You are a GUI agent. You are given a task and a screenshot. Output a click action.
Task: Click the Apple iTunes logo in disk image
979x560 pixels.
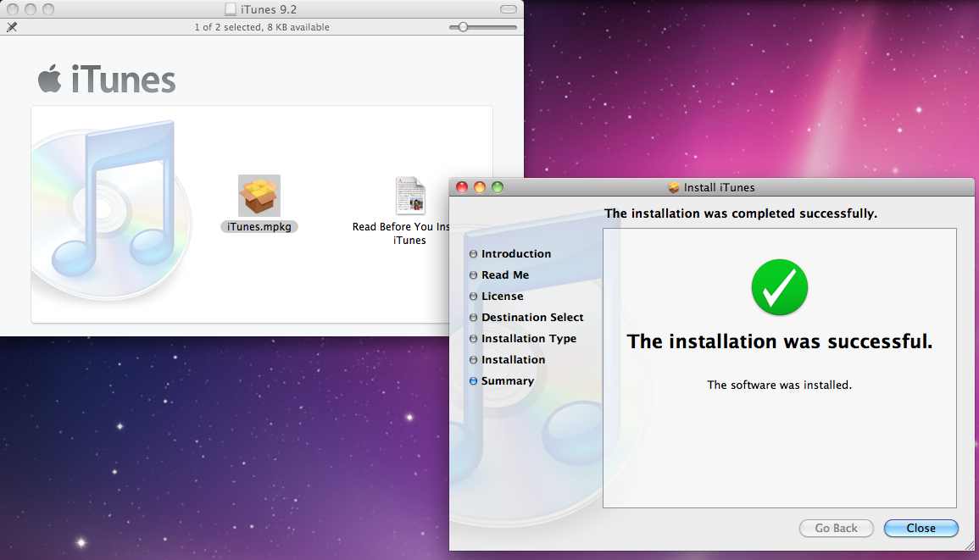[107, 80]
